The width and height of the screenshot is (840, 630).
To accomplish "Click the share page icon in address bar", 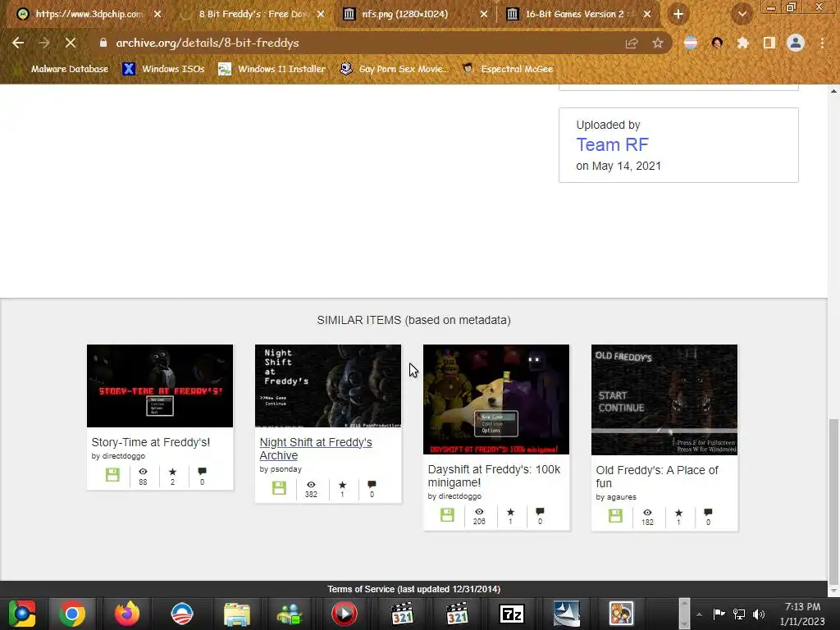I will (632, 43).
